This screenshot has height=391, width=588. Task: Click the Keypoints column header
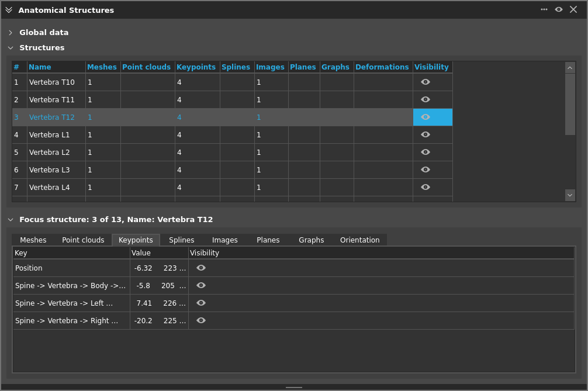point(196,67)
